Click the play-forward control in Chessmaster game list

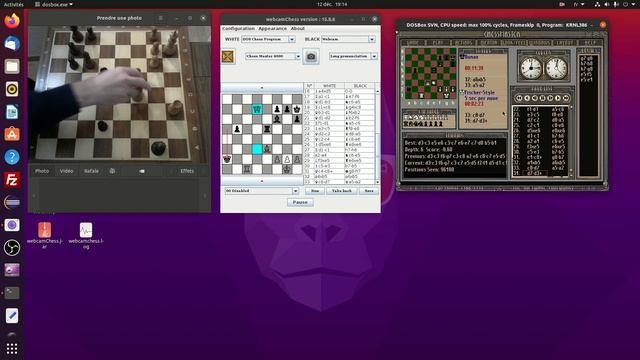[x=558, y=98]
